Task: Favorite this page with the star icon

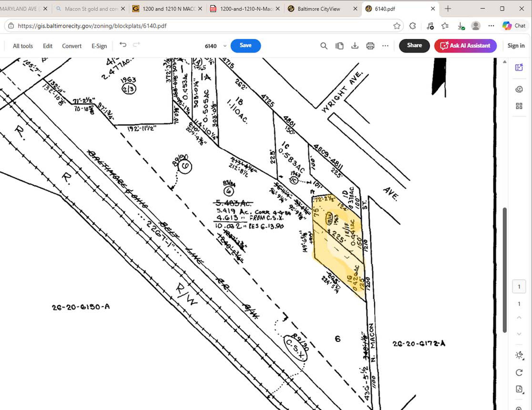Action: 397,26
